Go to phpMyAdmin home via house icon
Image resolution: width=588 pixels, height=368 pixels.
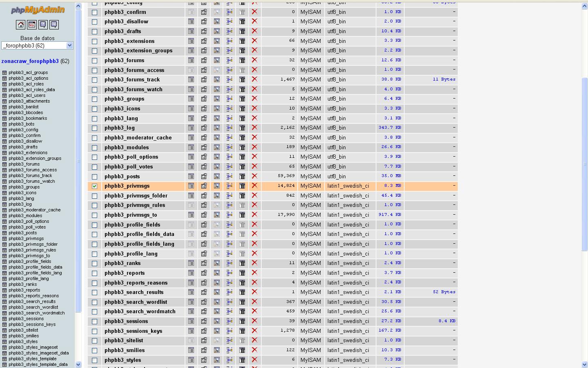click(x=20, y=25)
